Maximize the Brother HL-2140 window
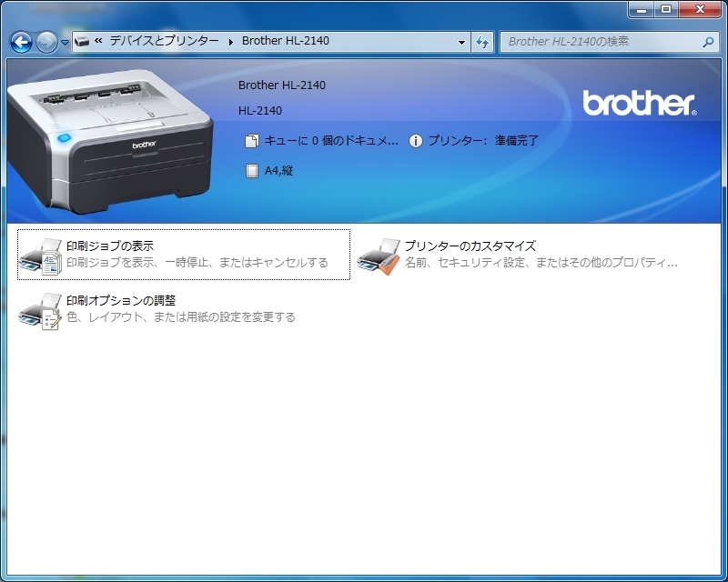The height and width of the screenshot is (582, 728). 666,9
